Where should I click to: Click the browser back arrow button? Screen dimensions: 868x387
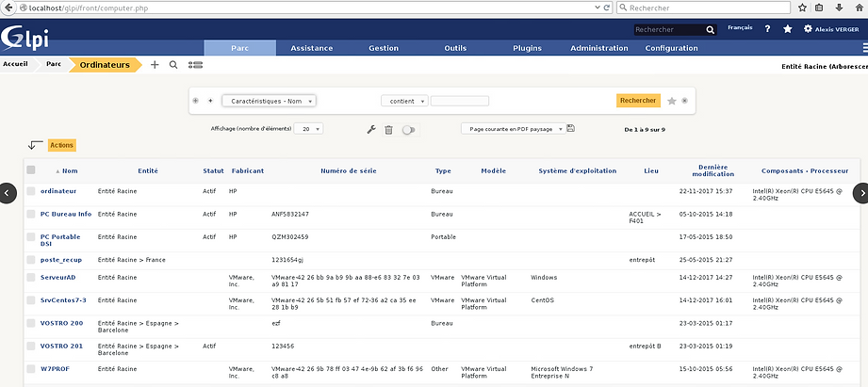pos(8,8)
